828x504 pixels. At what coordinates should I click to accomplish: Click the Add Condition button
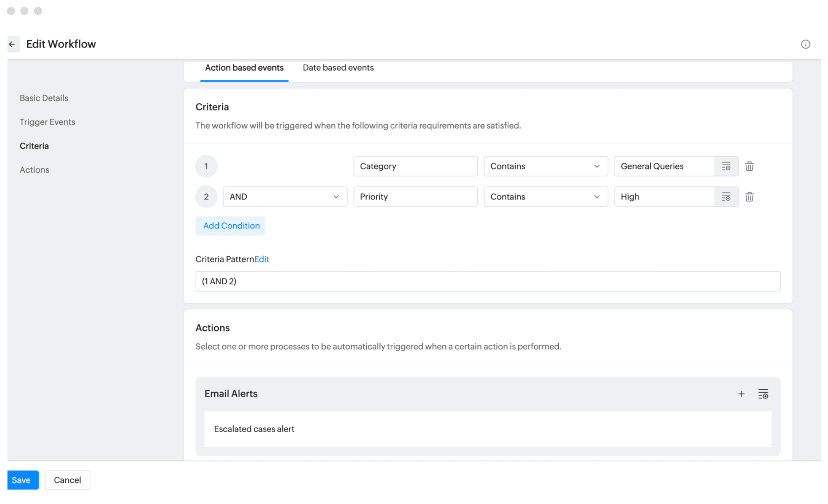pos(230,226)
